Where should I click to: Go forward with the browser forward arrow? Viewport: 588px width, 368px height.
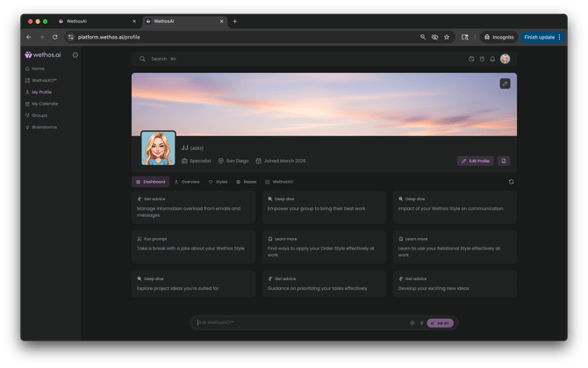pos(41,37)
